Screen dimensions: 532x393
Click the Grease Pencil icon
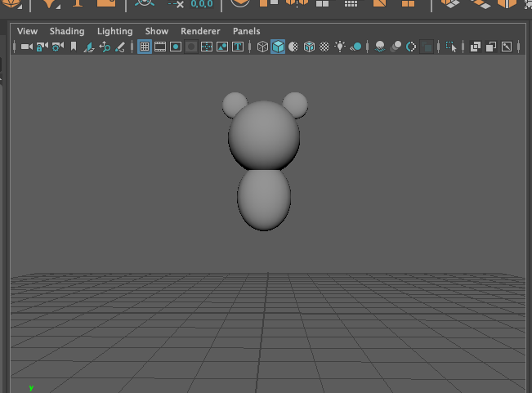tap(120, 47)
